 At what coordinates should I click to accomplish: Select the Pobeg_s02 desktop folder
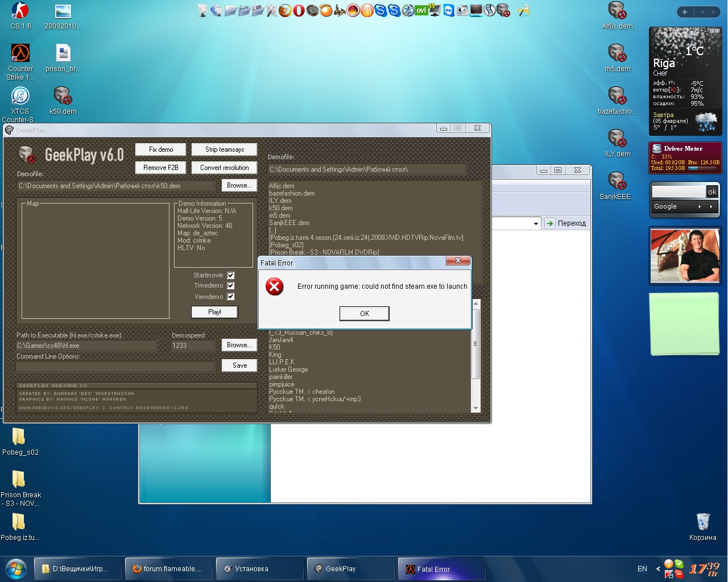(19, 437)
